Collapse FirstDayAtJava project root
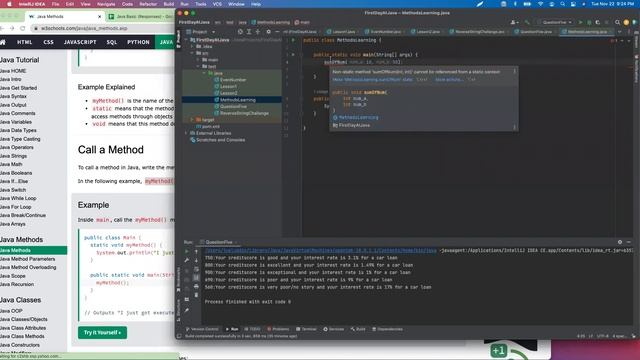 tap(187, 40)
